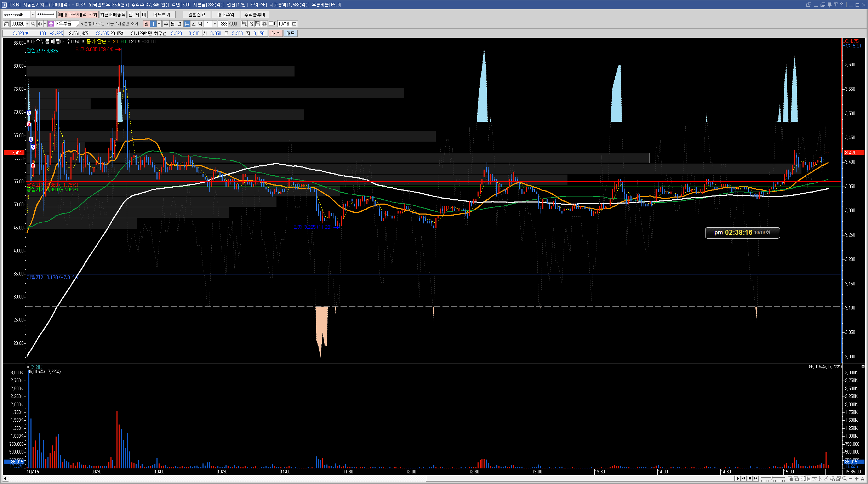
Task: Open chart settings gear icon
Action: click(264, 24)
